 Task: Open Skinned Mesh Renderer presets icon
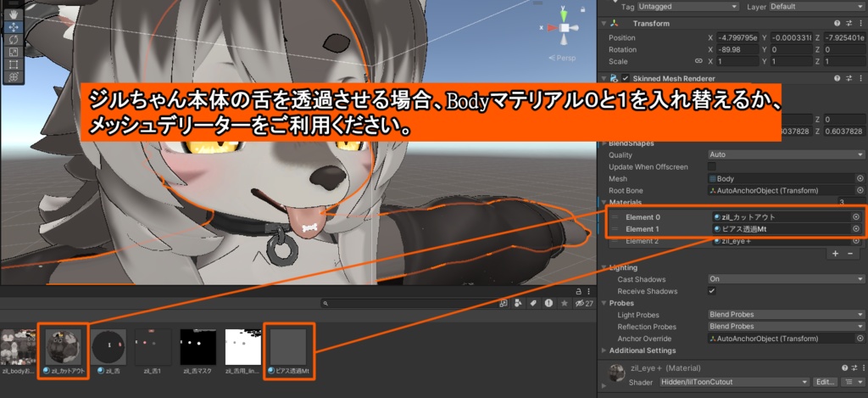point(848,79)
